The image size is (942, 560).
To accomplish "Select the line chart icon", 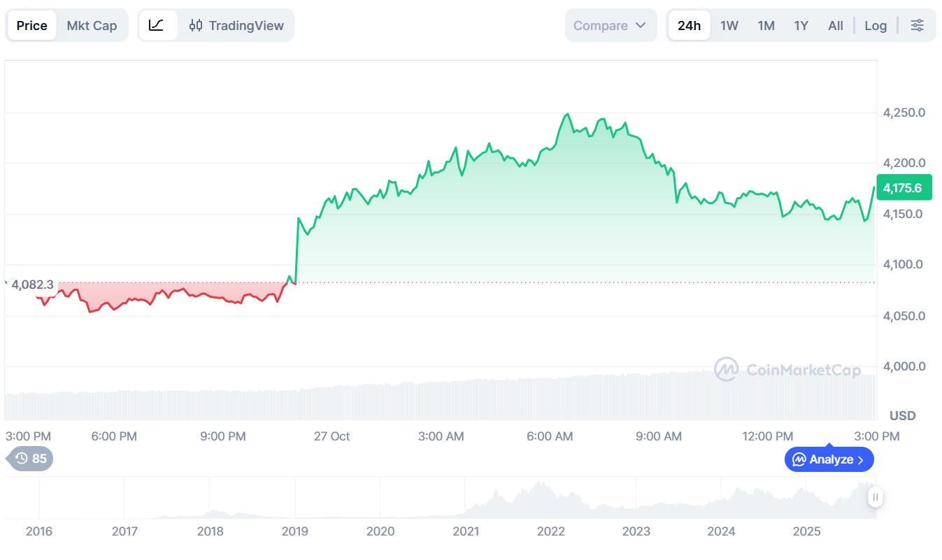I will (x=157, y=26).
